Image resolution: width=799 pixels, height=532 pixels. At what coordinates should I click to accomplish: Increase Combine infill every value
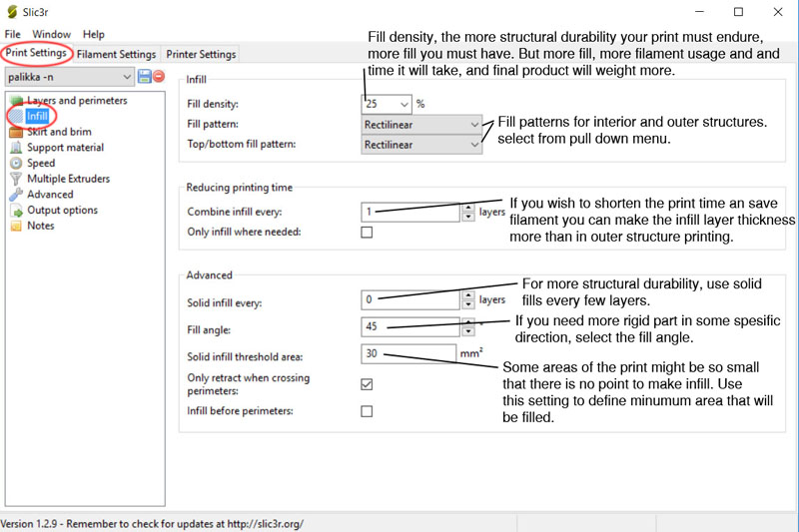click(x=467, y=208)
